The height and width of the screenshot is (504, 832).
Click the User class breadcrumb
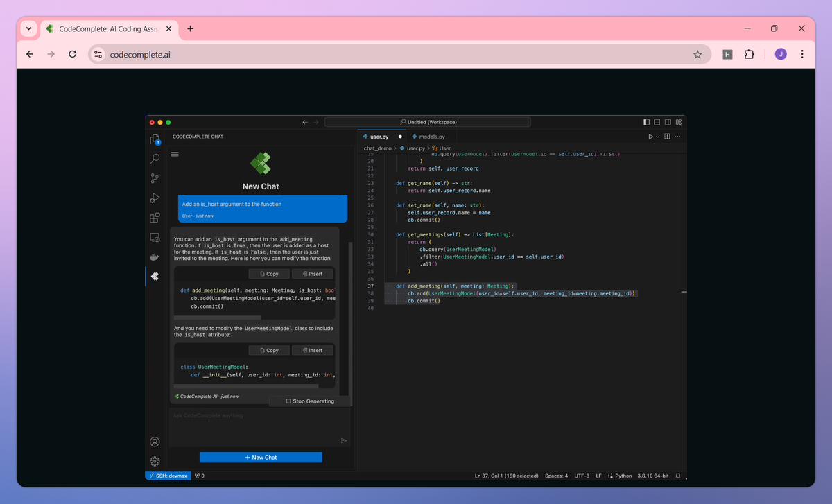tap(442, 148)
